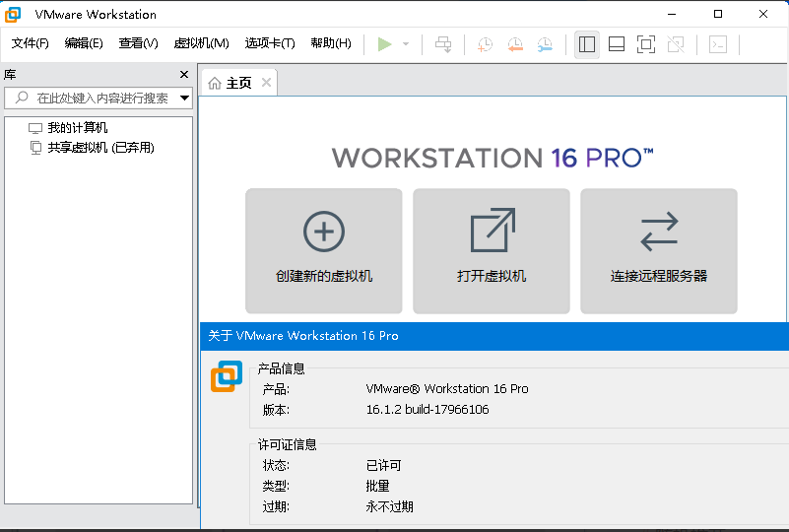Viewport: 789px width, 532px height.
Task: Click Revert to Snapshot toolbar icon
Action: pyautogui.click(x=515, y=44)
